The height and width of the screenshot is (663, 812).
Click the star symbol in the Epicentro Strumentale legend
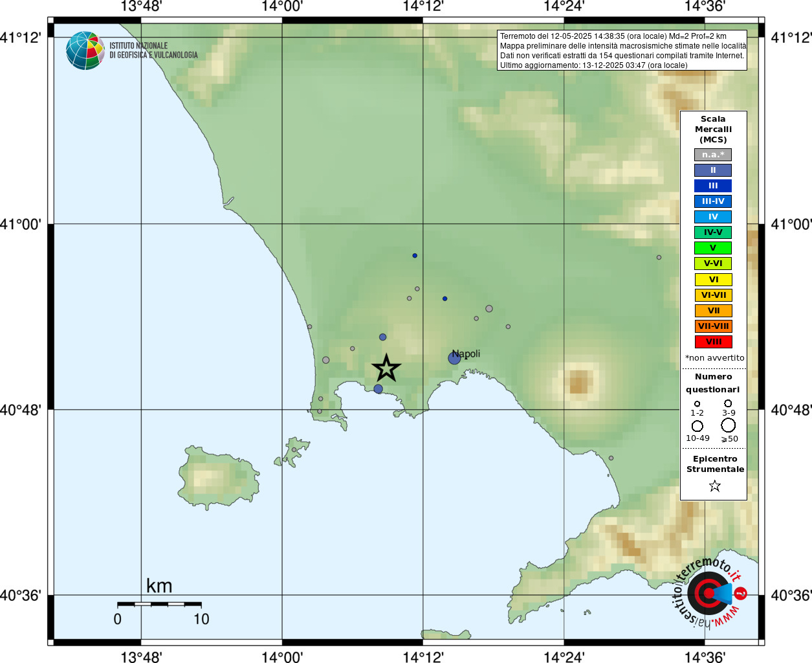pos(714,486)
